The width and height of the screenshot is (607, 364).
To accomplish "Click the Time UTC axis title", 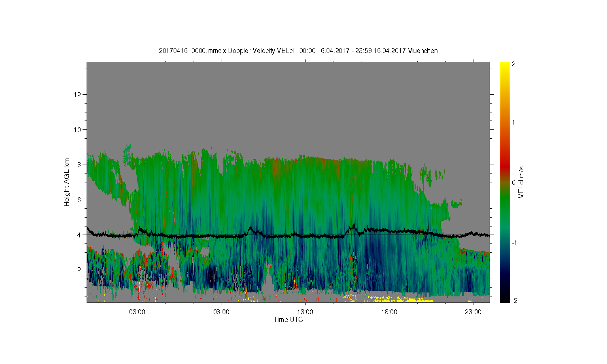I will (x=288, y=320).
